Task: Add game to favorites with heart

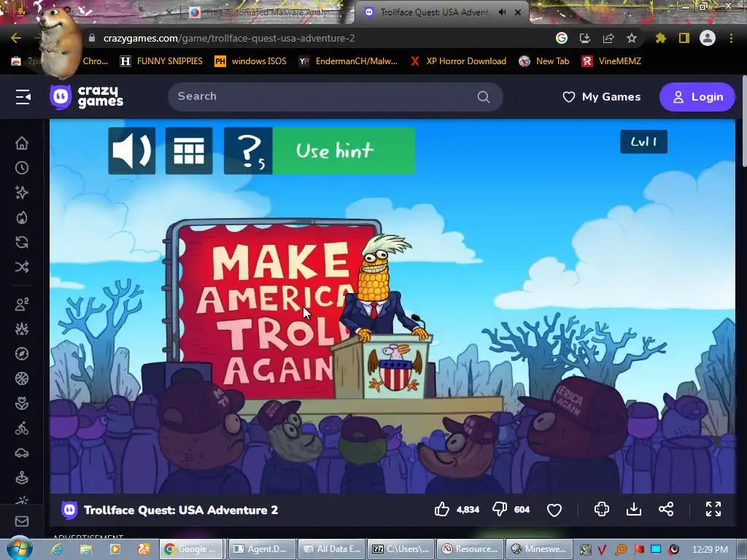Action: point(554,510)
